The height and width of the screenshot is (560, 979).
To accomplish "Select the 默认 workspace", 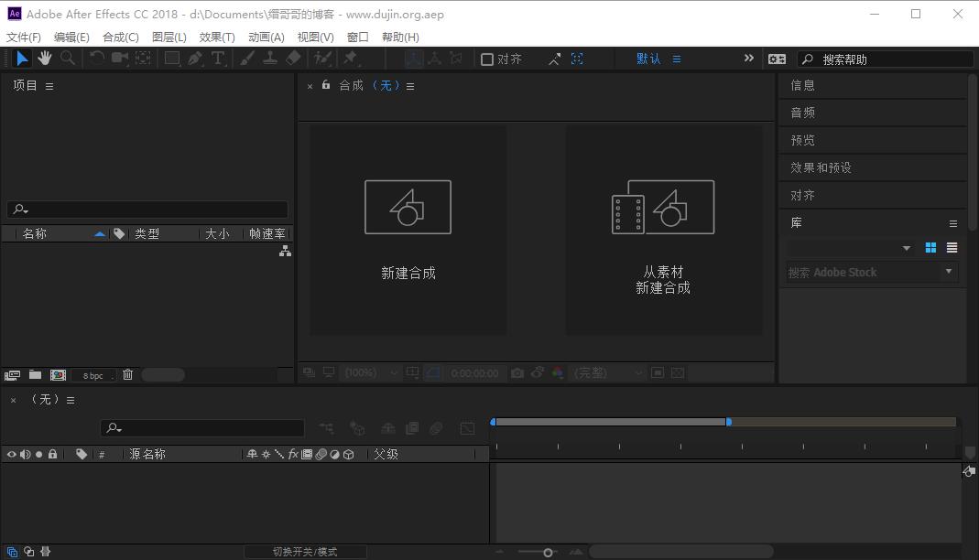I will coord(648,59).
